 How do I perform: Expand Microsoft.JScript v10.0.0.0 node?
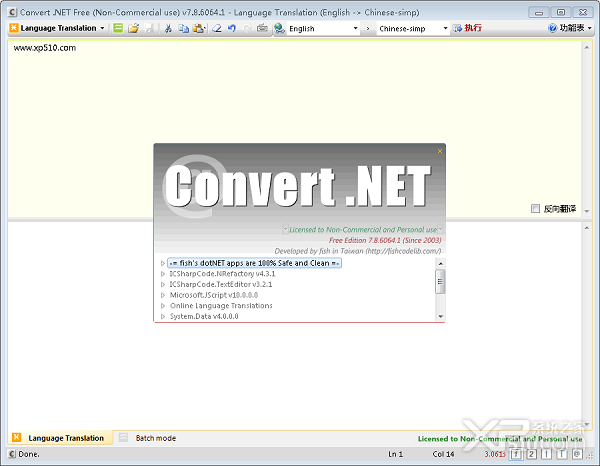[x=163, y=295]
